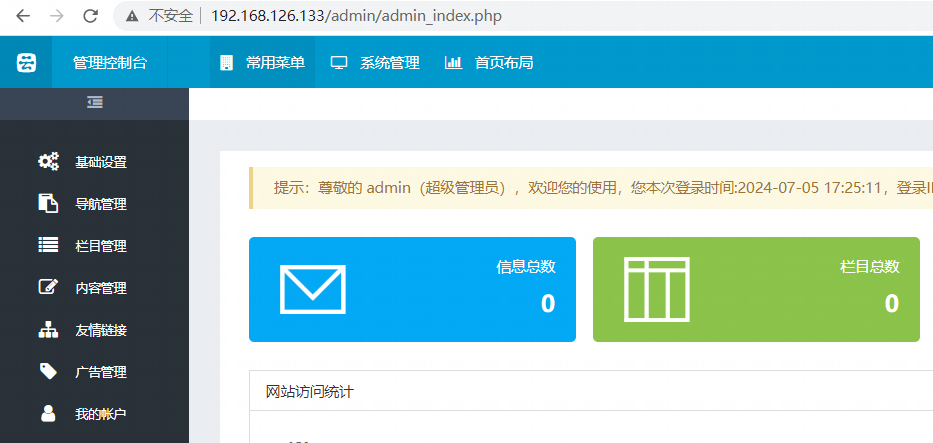933x443 pixels.
Task: Click the count 0 under 信息总数
Action: 548,304
